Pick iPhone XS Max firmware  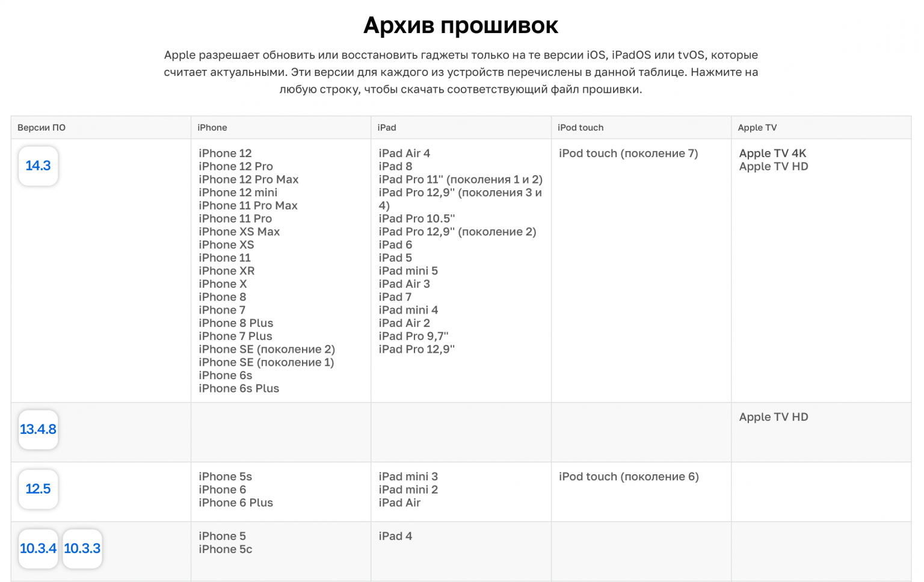click(239, 232)
